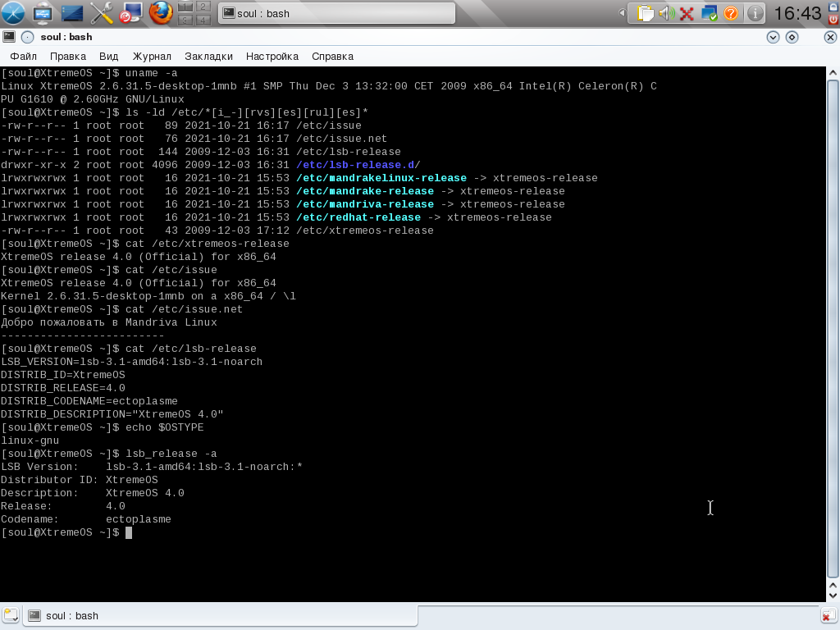Click the 'Codename: ectoplasme' output line

(85, 519)
